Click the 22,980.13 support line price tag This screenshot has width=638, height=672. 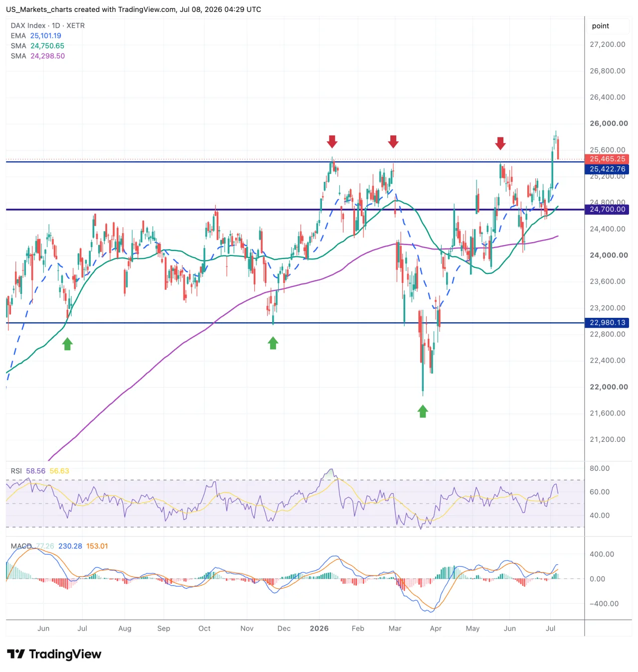[x=607, y=323]
